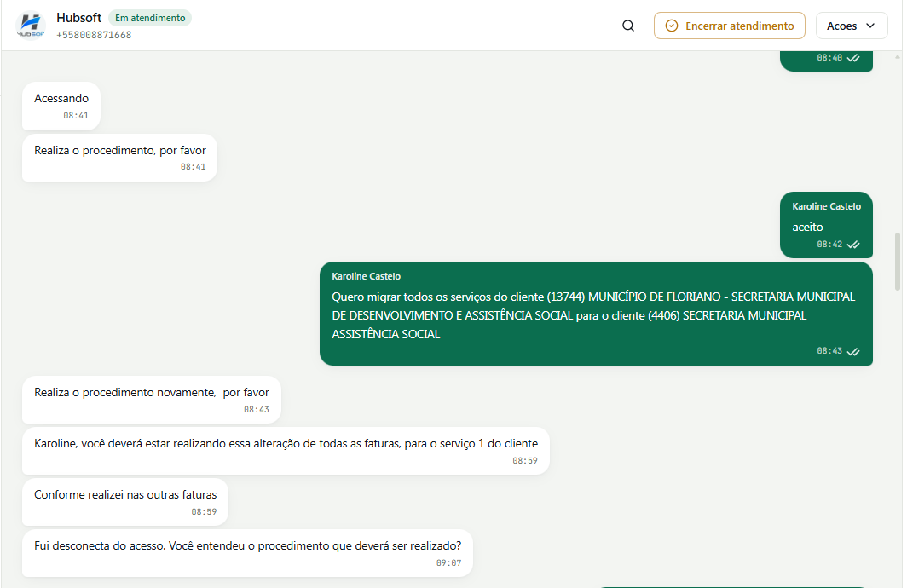The height and width of the screenshot is (588, 907).
Task: Click Karoline Castelo name above aceito
Action: [x=827, y=206]
